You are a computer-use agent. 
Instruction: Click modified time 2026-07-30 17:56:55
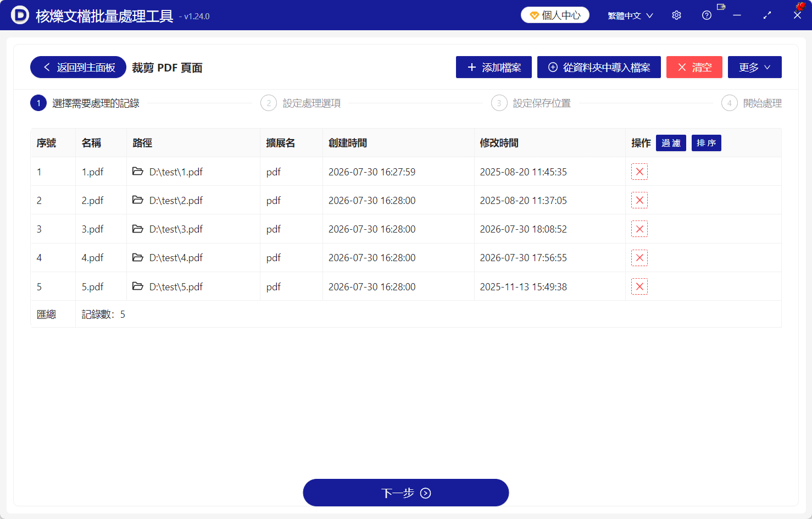pos(523,257)
